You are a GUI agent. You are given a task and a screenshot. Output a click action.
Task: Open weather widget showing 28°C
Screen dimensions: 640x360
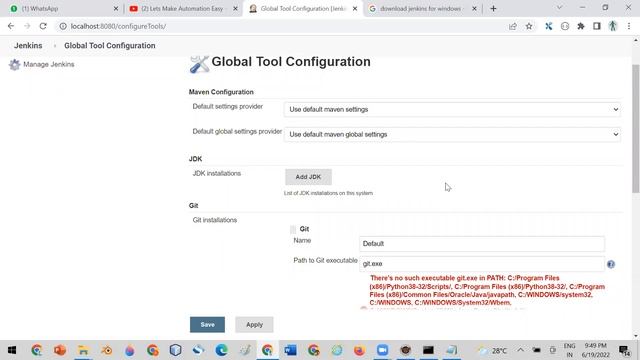tap(492, 350)
